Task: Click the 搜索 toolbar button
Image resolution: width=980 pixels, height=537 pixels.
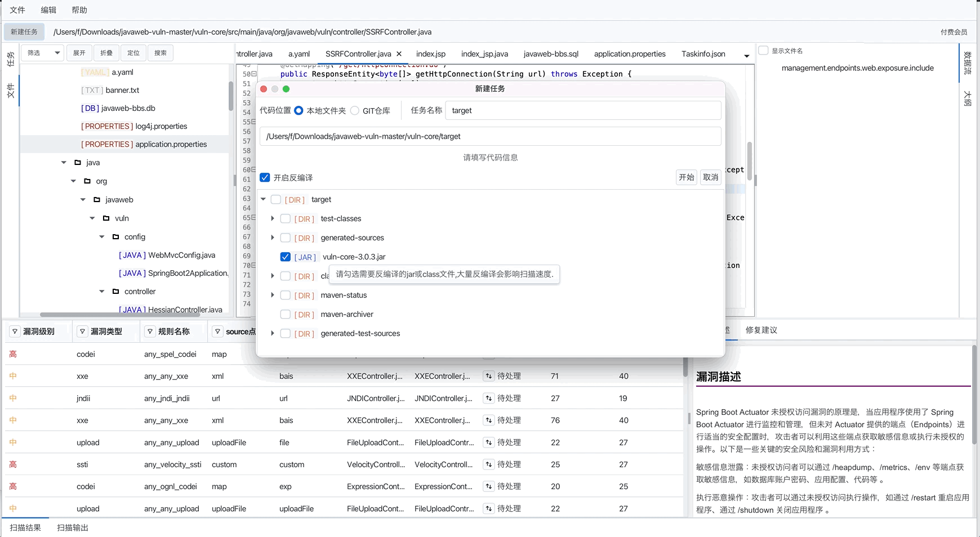Action: point(161,53)
